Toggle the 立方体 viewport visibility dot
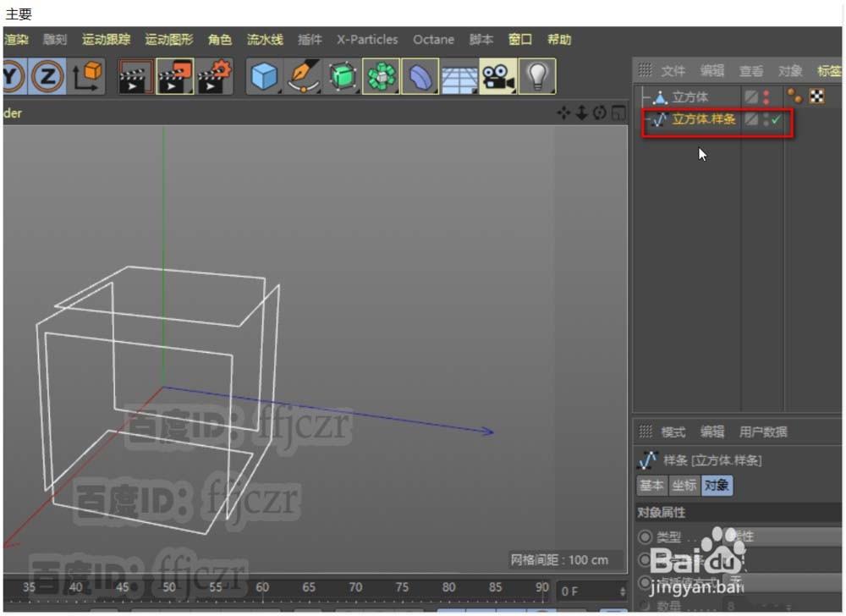846x616 pixels. coord(766,93)
